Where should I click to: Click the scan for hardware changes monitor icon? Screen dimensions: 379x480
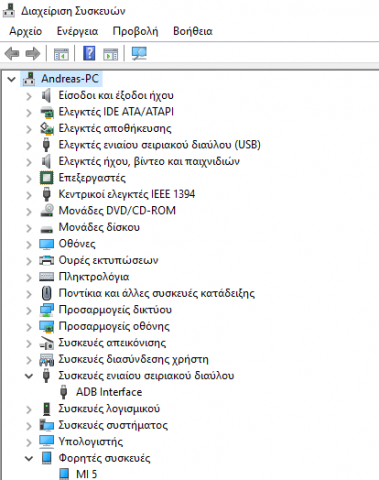(x=139, y=53)
